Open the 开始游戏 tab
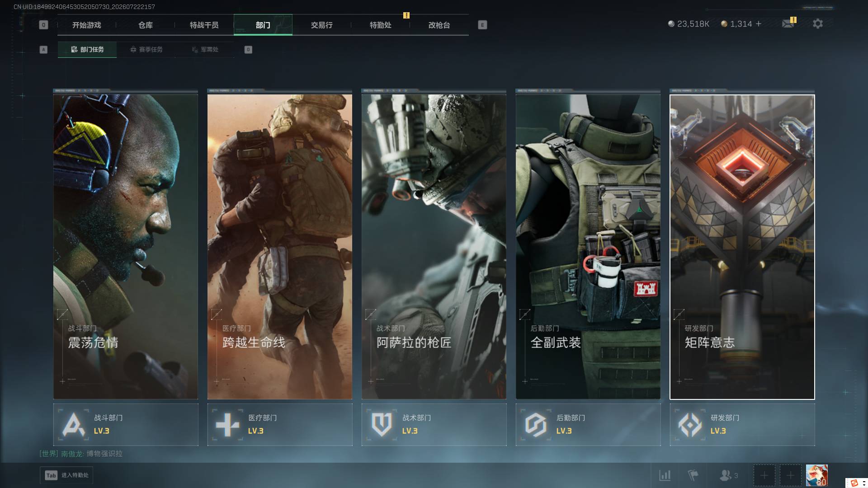Image resolution: width=868 pixels, height=488 pixels. pos(86,25)
